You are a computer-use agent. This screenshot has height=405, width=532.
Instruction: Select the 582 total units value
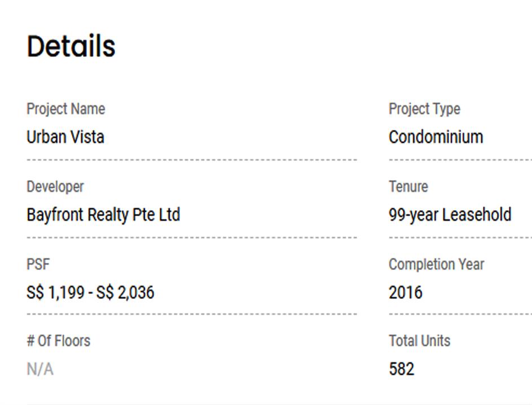point(401,369)
